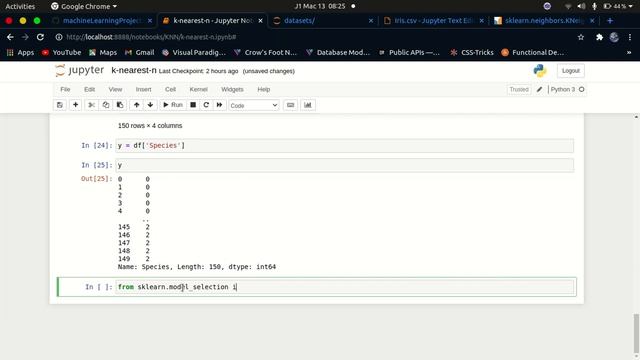The height and width of the screenshot is (360, 640).
Task: Cut selected cells with the scissors icon
Action: (x=91, y=105)
